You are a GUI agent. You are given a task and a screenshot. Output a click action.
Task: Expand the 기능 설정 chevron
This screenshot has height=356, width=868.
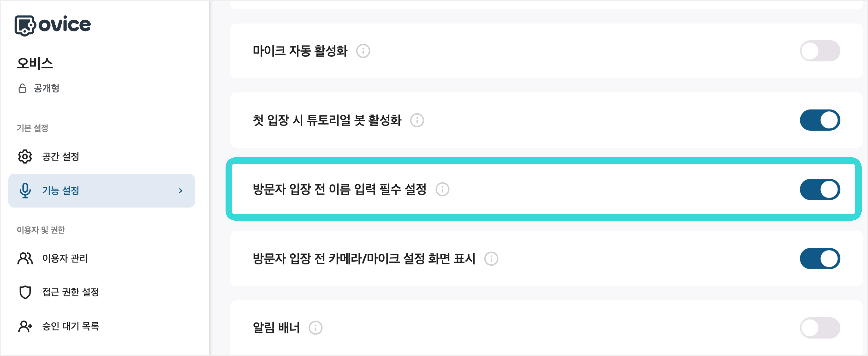(x=181, y=190)
